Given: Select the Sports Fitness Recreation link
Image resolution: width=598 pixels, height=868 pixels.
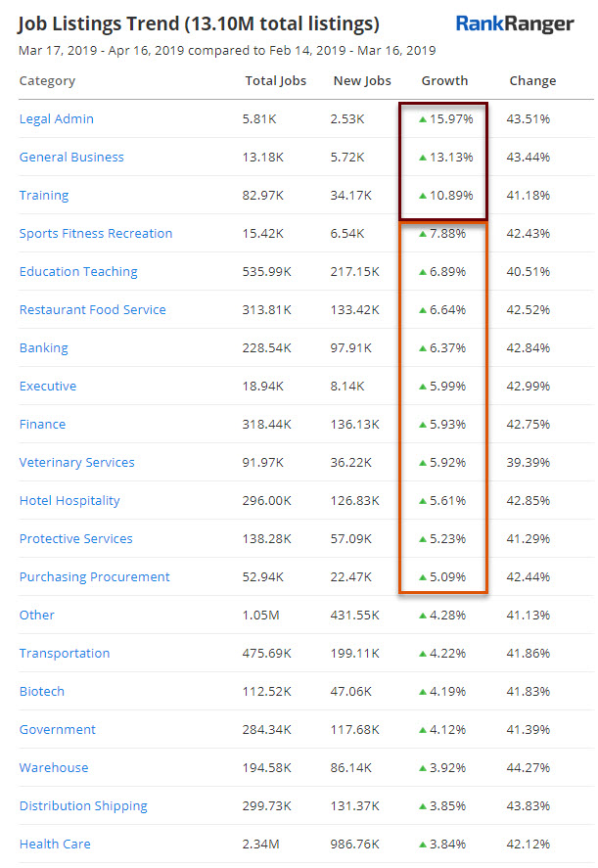Looking at the screenshot, I should pyautogui.click(x=96, y=234).
